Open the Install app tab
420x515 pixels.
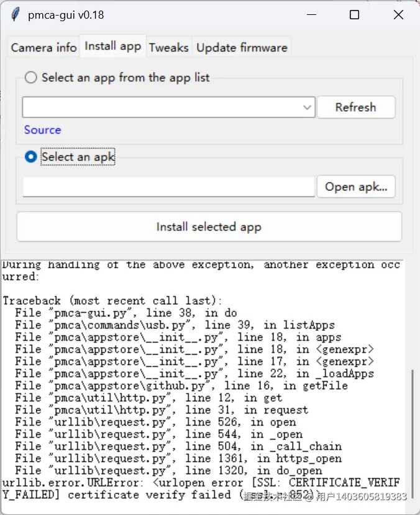click(113, 46)
